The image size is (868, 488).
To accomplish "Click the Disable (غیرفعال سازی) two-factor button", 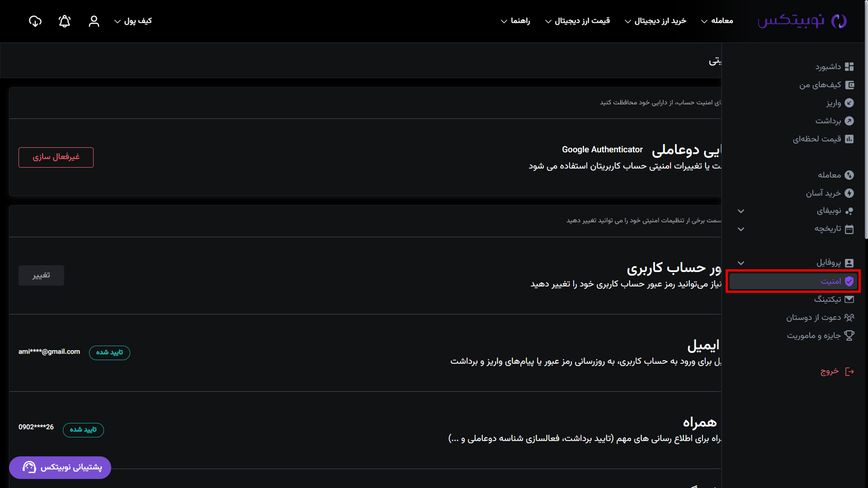I will point(56,157).
